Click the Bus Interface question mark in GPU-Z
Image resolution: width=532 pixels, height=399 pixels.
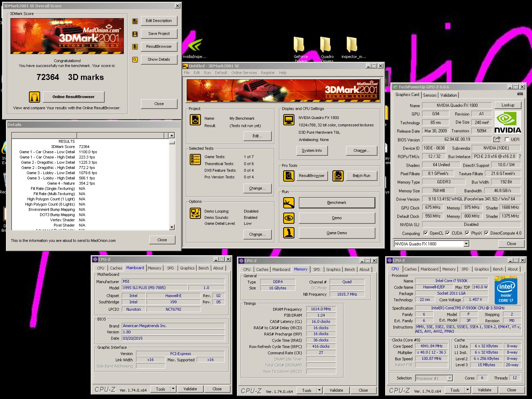[520, 156]
